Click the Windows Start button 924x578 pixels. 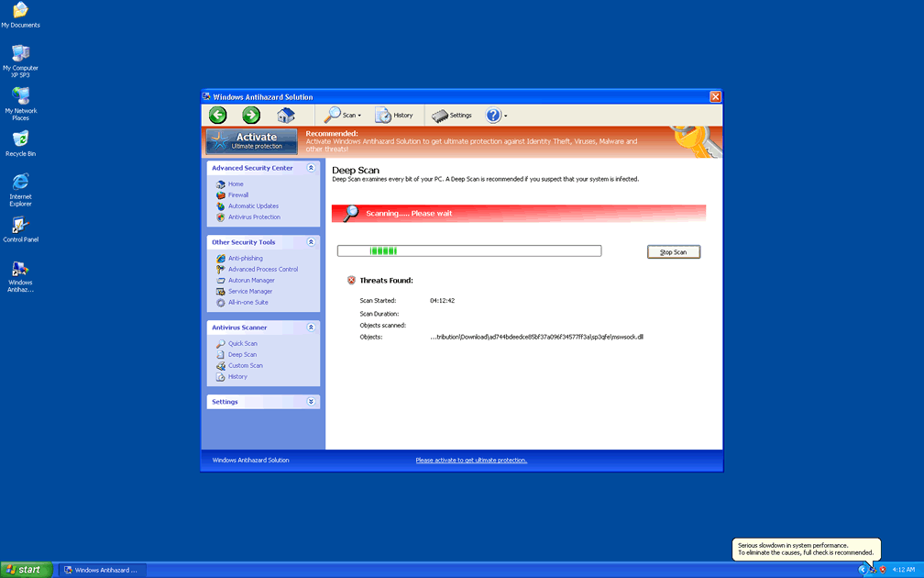(26, 570)
